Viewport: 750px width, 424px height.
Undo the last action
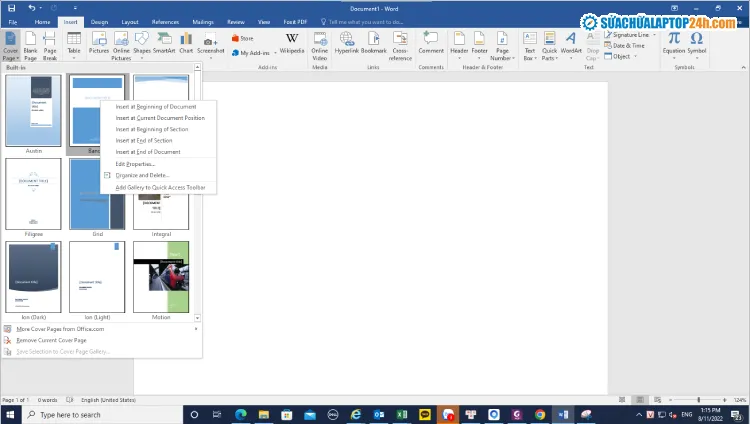(32, 8)
